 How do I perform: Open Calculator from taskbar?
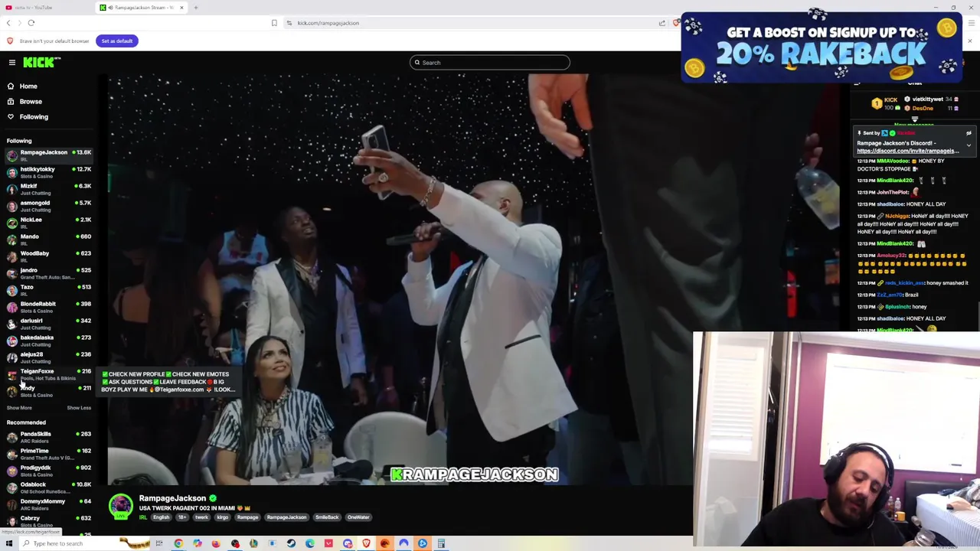coord(441,543)
